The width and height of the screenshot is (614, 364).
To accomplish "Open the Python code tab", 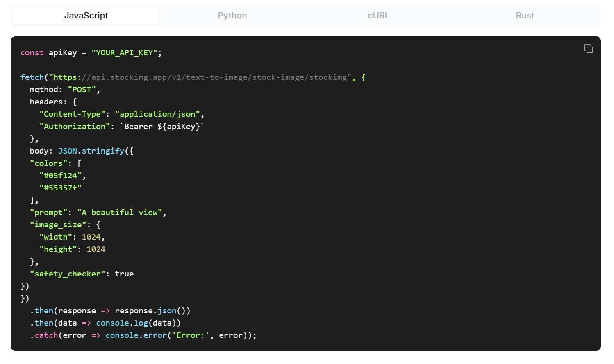I will tap(232, 16).
